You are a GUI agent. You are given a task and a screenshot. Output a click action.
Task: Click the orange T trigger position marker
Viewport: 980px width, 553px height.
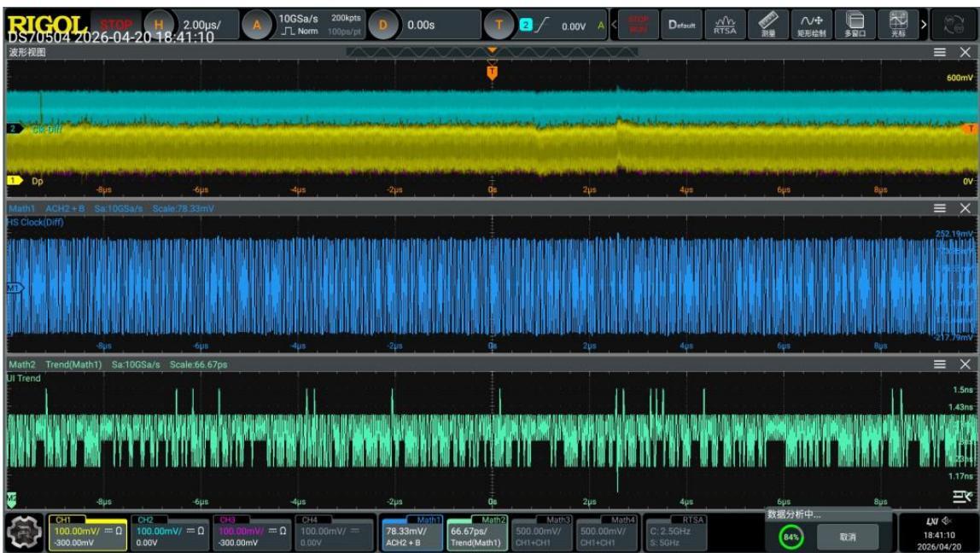pyautogui.click(x=492, y=73)
